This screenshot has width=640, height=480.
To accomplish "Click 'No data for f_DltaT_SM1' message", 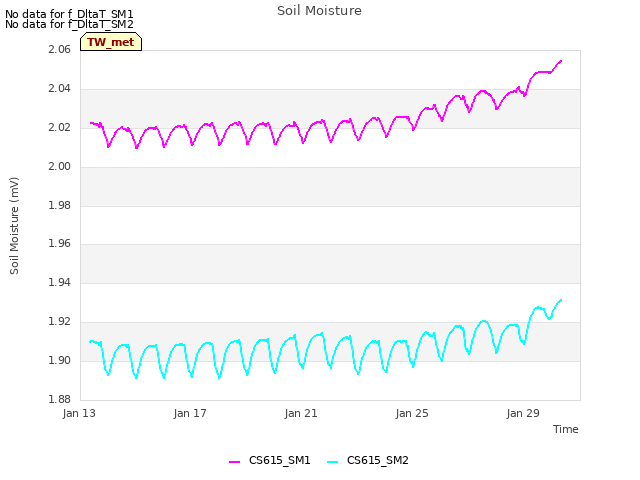I will coord(69,14).
